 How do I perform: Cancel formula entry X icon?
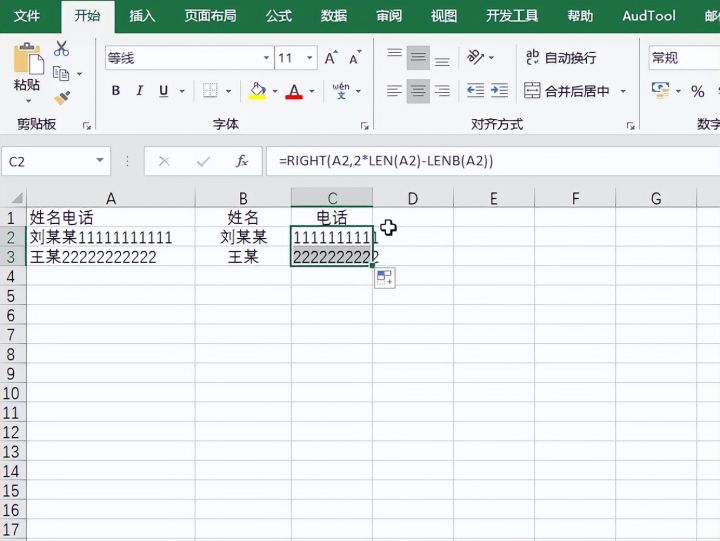164,161
